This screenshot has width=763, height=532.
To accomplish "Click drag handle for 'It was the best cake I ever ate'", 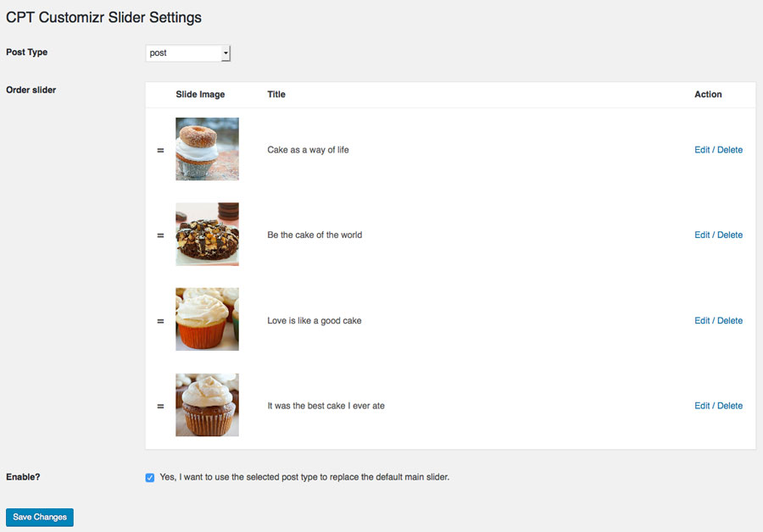I will [160, 406].
